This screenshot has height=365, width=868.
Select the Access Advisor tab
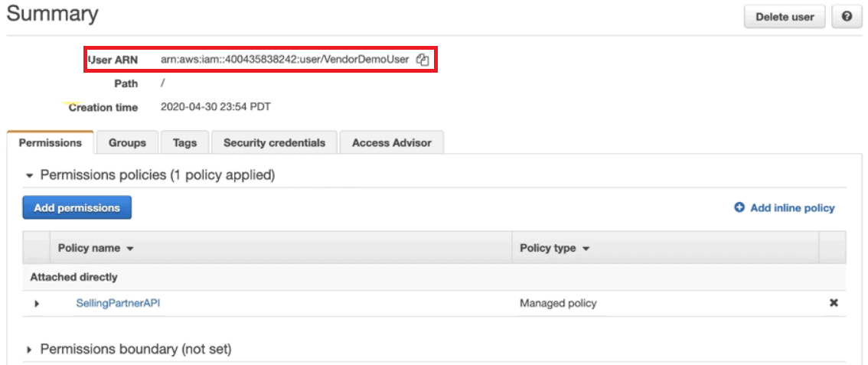(x=391, y=142)
